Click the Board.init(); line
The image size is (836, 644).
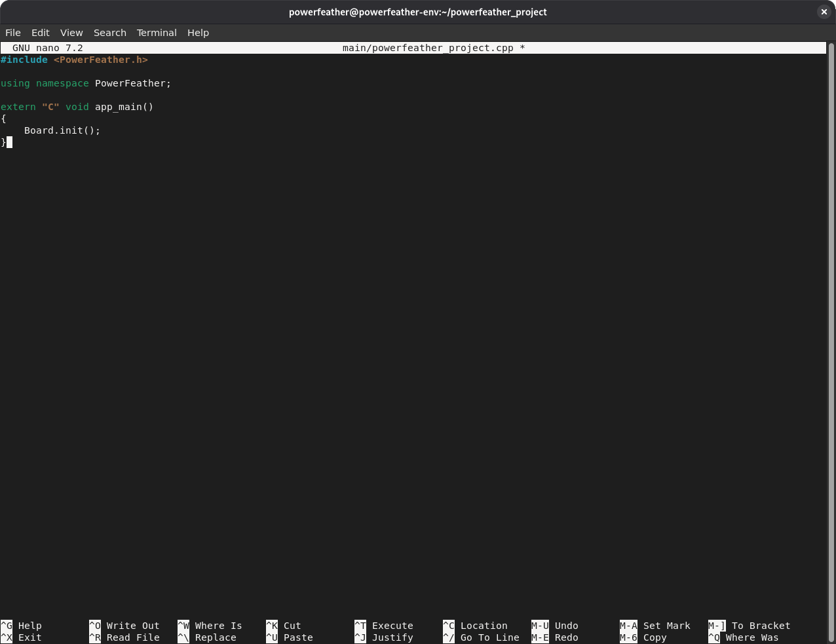[x=62, y=130]
